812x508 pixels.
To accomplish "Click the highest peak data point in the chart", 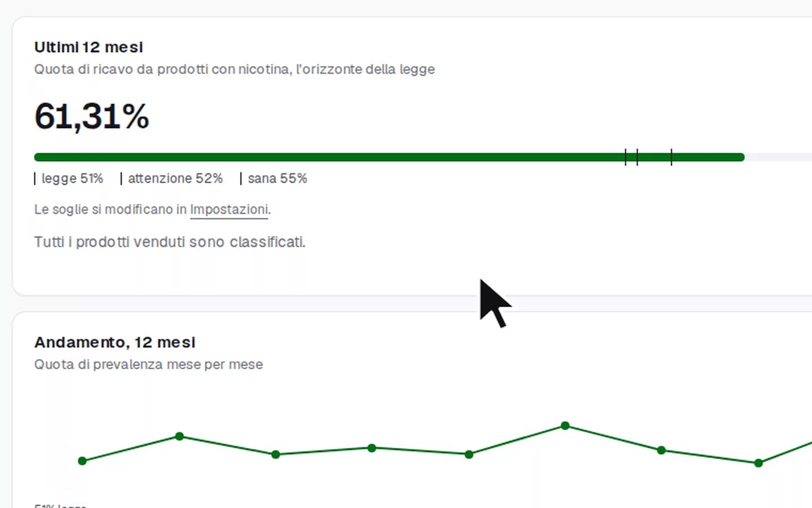I will point(565,426).
